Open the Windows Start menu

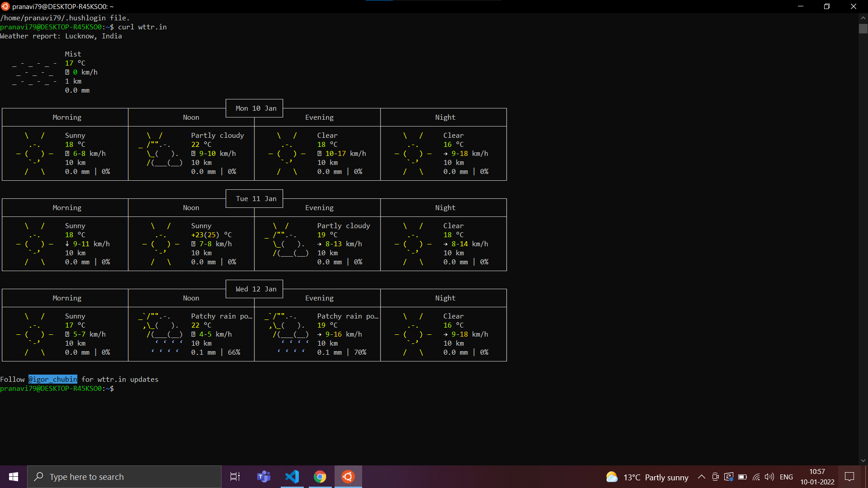pyautogui.click(x=14, y=477)
